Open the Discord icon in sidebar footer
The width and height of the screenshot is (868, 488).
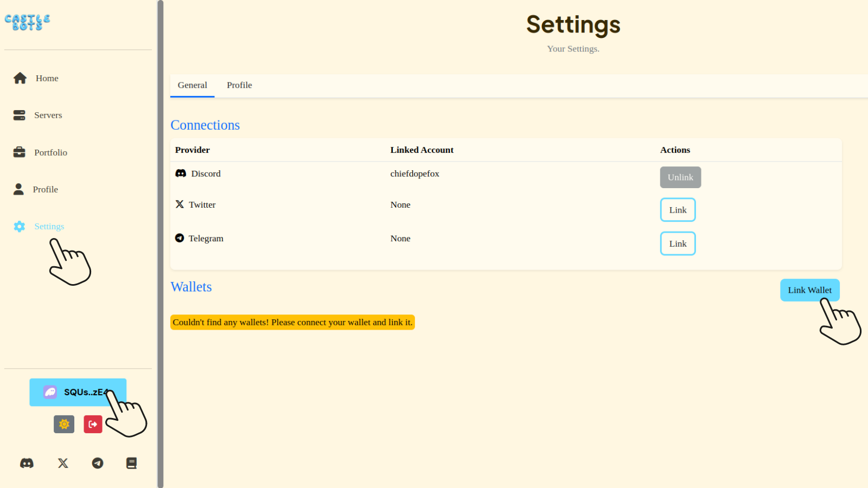[x=27, y=463]
